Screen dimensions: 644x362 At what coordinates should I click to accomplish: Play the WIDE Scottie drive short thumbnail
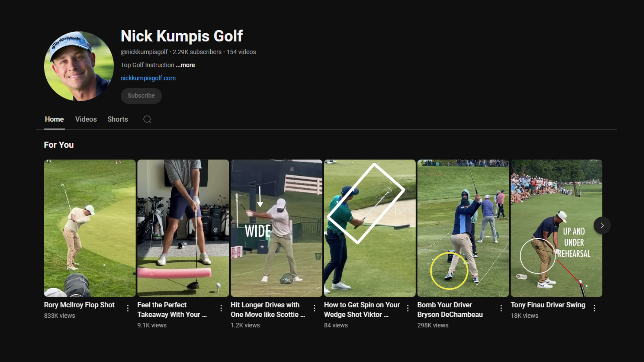click(276, 228)
